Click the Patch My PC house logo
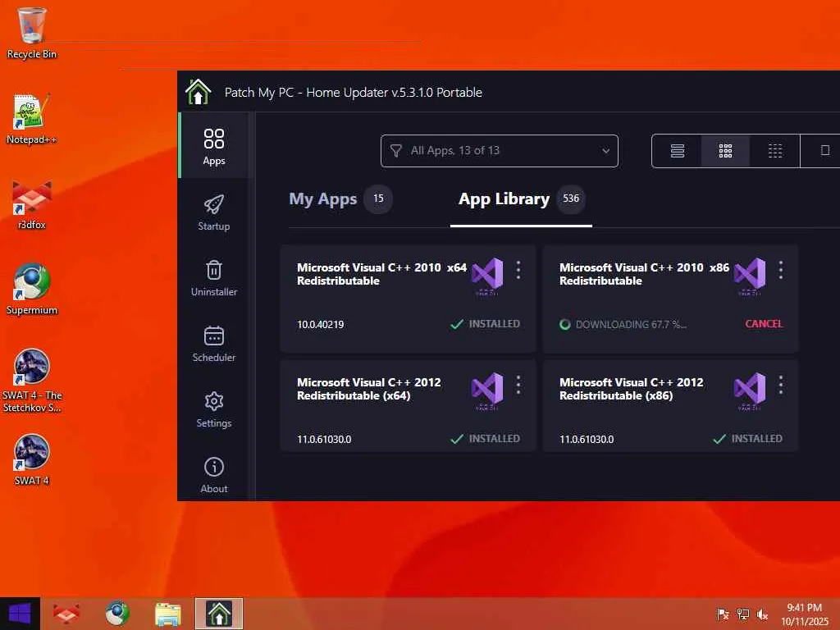Image resolution: width=840 pixels, height=630 pixels. coord(199,92)
